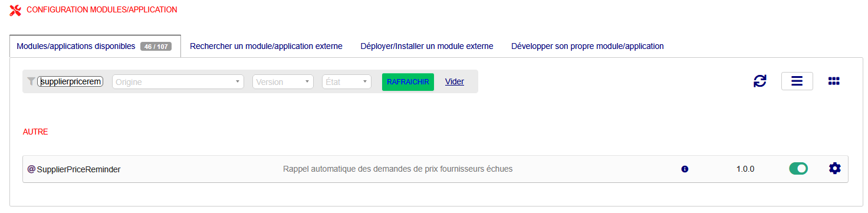Switch to list view mode icon
This screenshot has height=213, width=868.
click(797, 81)
